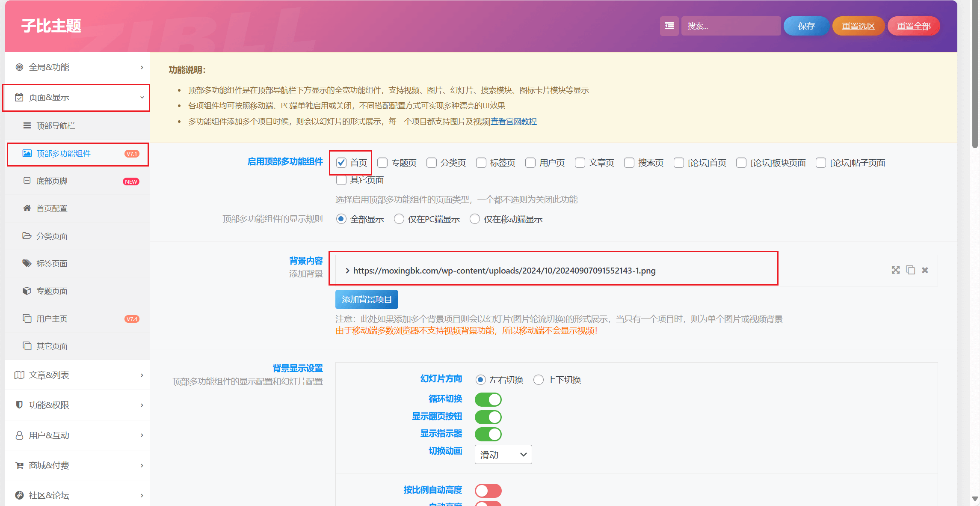Click the 底部页脚 icon
Screen dimensions: 980x506
click(x=27, y=181)
